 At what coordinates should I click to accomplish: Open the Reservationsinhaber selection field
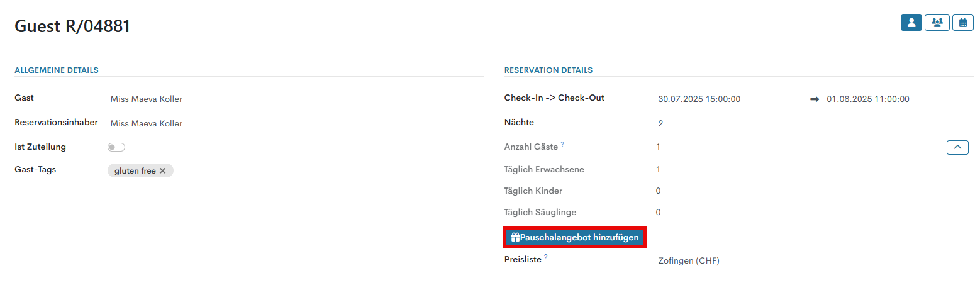point(147,123)
